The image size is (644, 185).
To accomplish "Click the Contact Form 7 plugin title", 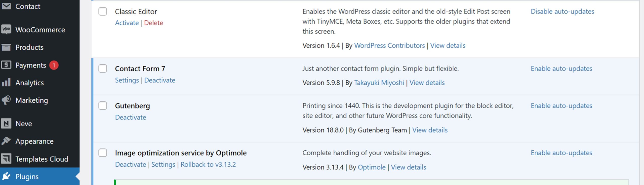I will [140, 69].
